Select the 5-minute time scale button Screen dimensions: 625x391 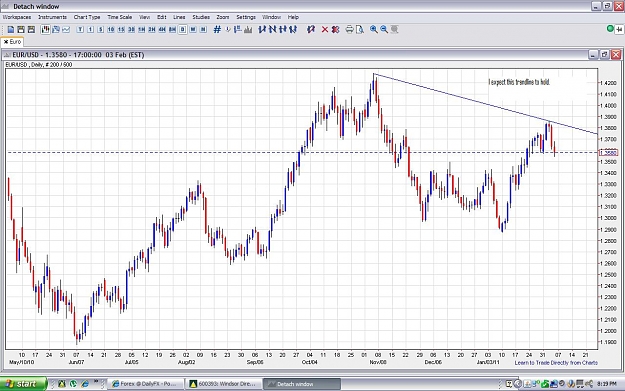coord(101,29)
